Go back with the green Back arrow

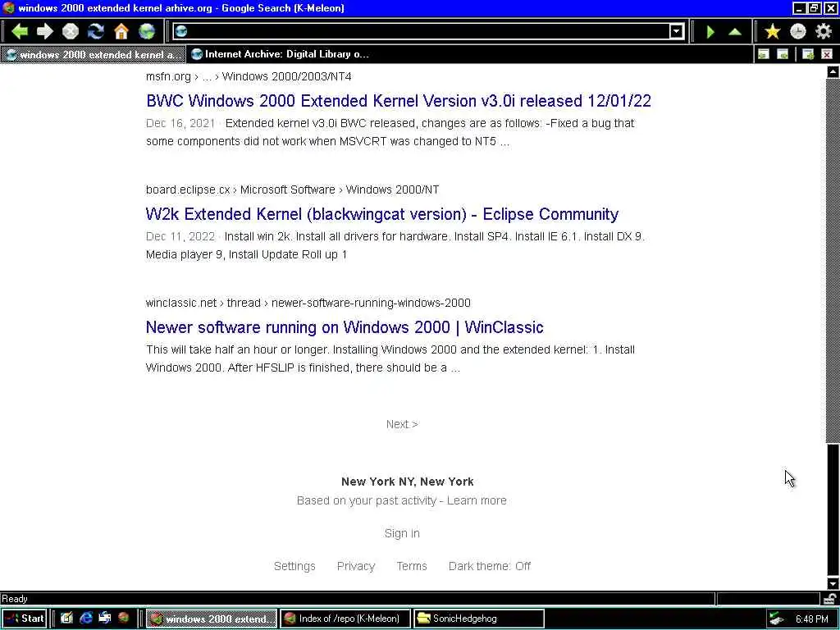[20, 32]
